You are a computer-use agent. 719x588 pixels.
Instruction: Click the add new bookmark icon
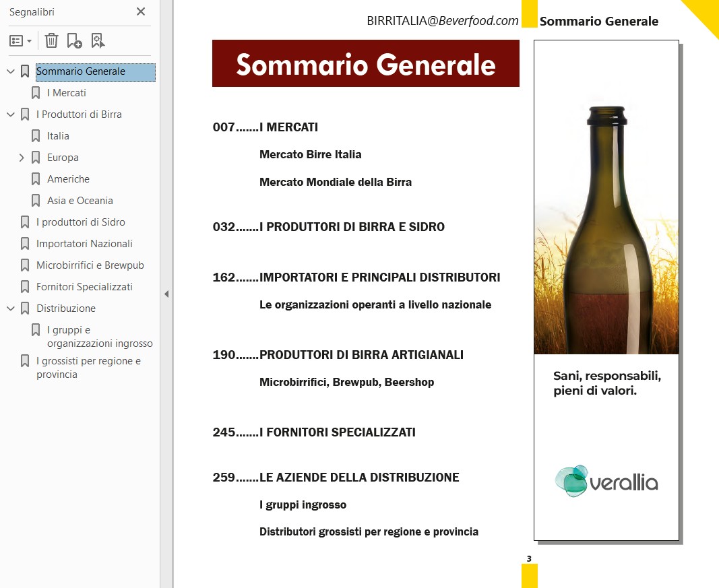coord(74,41)
